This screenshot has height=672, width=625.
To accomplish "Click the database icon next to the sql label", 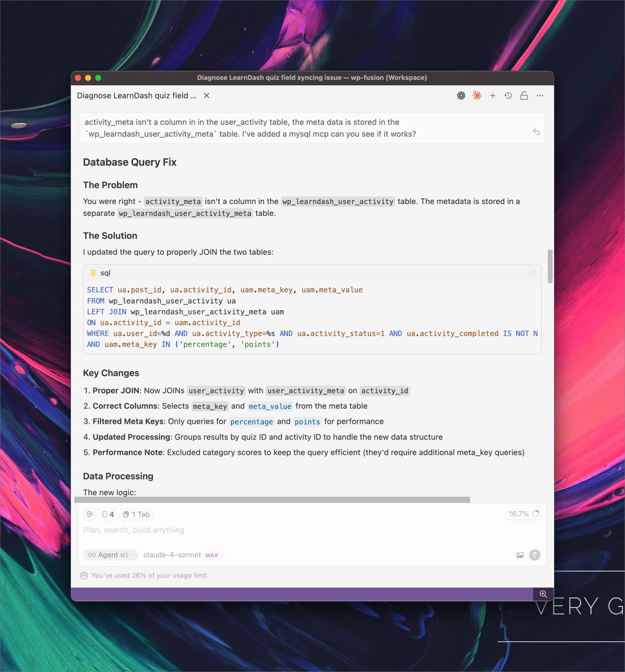I will 93,273.
